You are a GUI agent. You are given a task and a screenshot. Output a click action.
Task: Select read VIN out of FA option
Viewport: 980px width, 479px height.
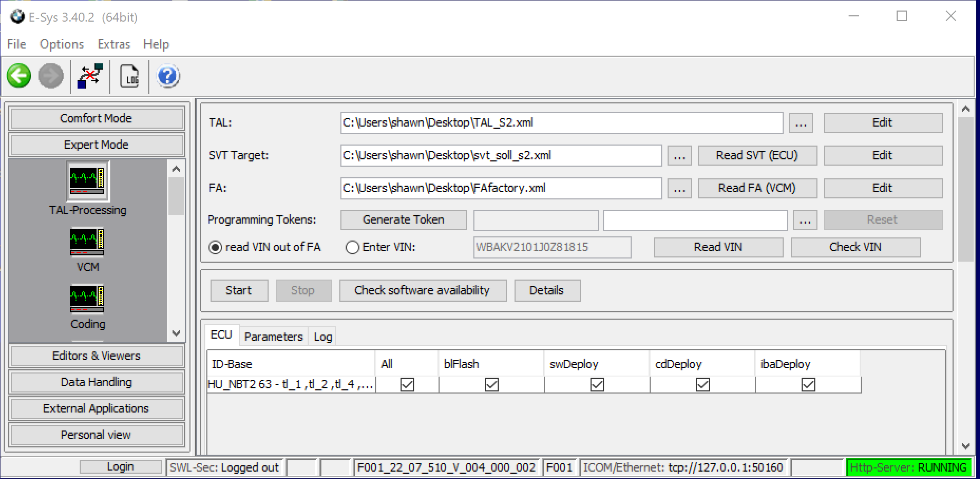[x=215, y=247]
